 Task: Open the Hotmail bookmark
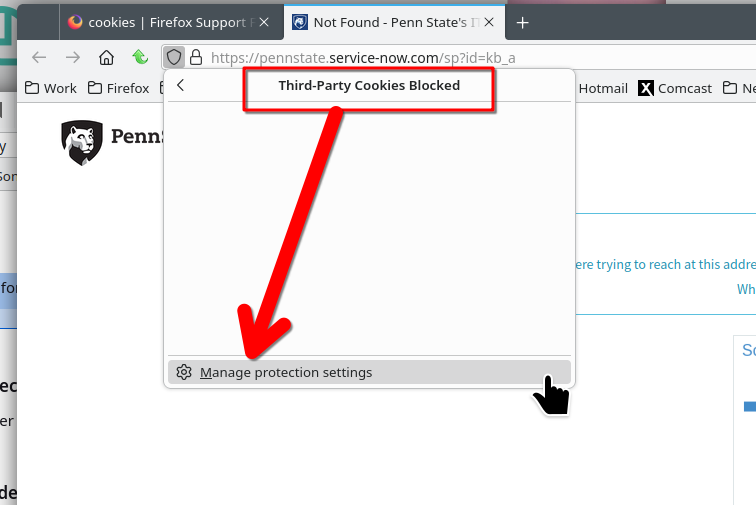(x=603, y=88)
